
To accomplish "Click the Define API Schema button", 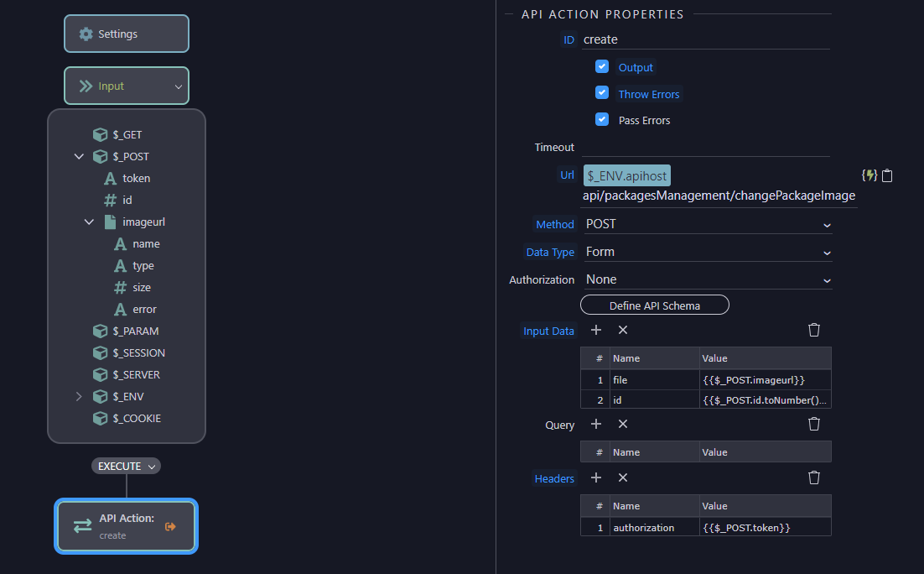I will tap(655, 305).
